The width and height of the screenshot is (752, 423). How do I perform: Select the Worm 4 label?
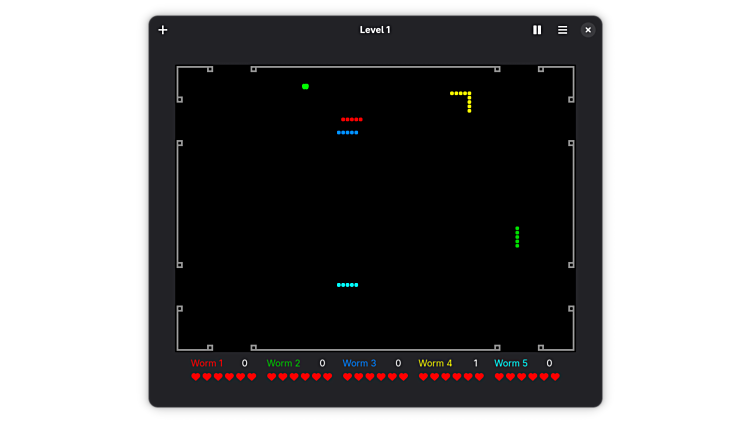[435, 363]
